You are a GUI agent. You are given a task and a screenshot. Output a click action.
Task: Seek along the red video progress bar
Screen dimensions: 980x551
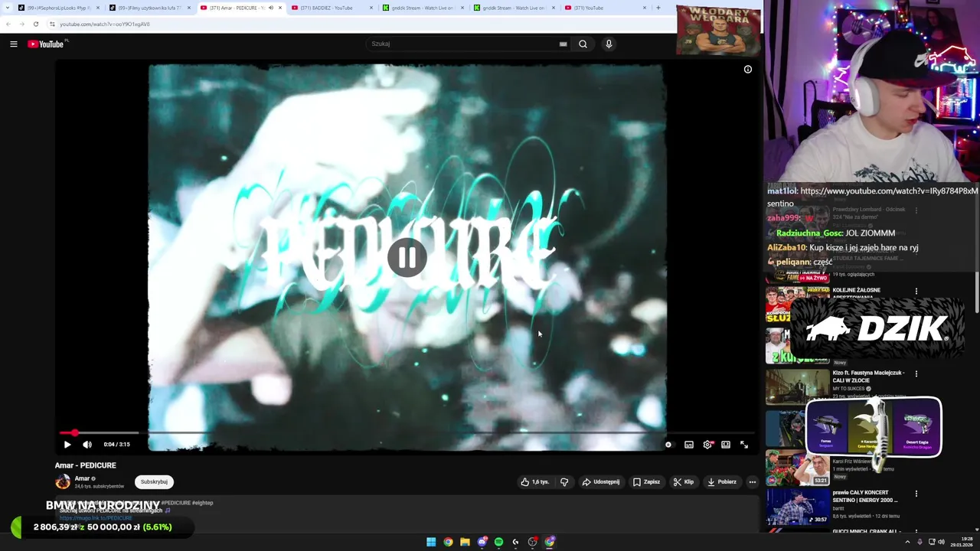click(x=406, y=432)
